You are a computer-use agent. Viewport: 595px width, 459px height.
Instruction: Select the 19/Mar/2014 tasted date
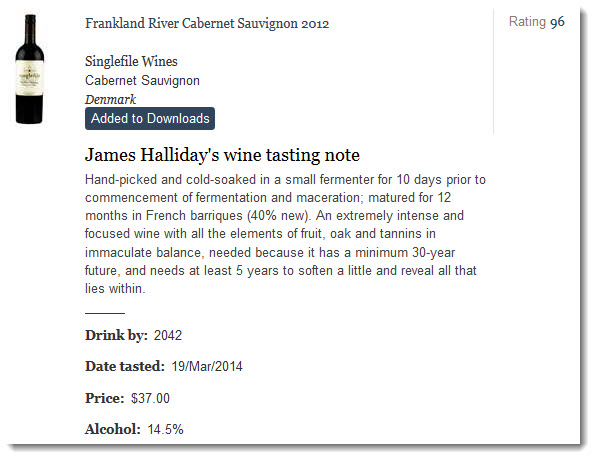coord(207,366)
